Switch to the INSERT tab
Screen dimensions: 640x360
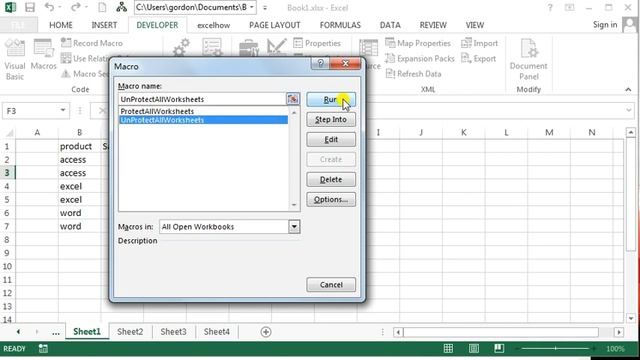coord(104,25)
